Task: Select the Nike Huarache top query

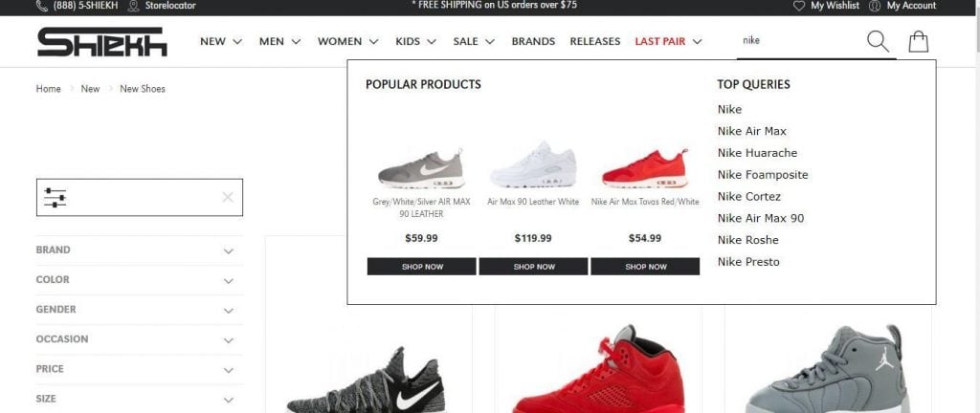Action: (757, 153)
